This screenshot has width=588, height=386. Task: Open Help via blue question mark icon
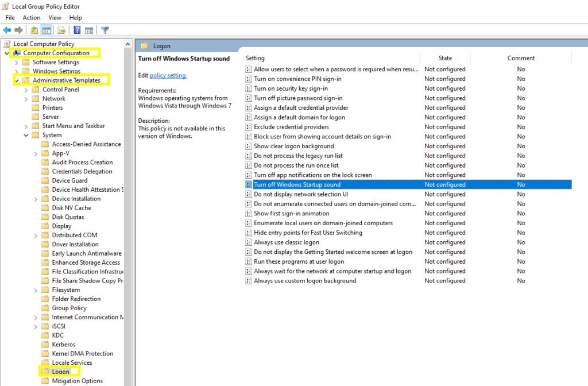click(x=77, y=30)
